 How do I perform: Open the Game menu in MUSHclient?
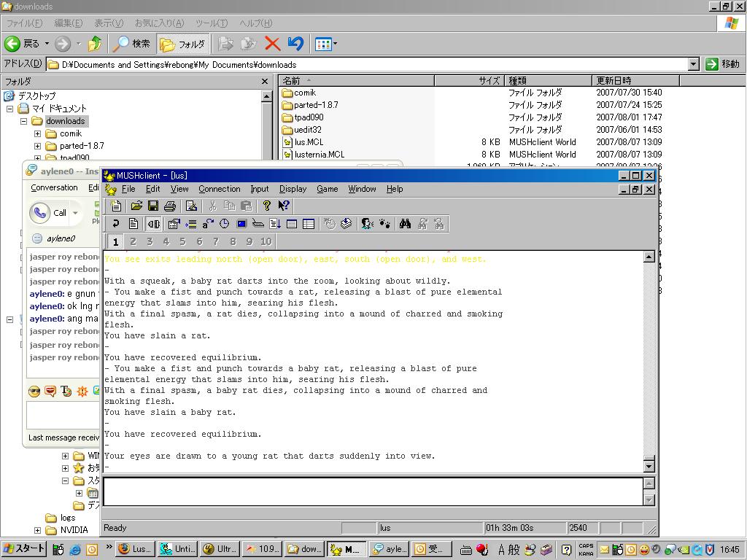[x=328, y=189]
